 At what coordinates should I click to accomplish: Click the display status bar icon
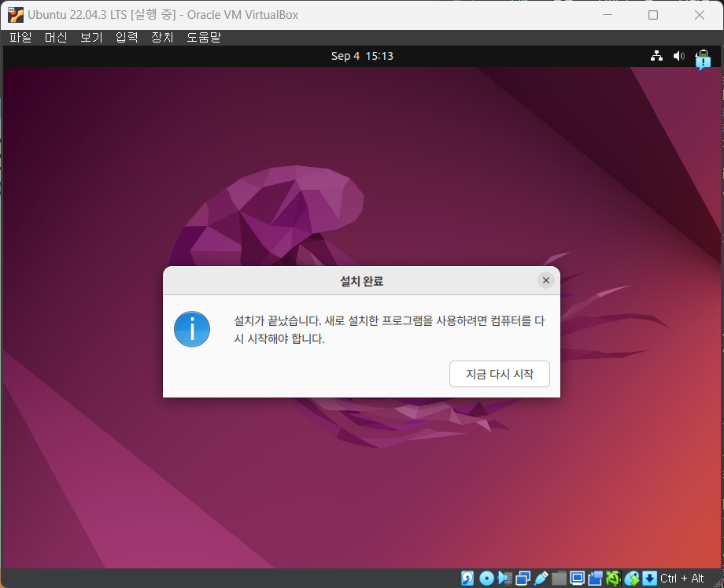pyautogui.click(x=577, y=578)
